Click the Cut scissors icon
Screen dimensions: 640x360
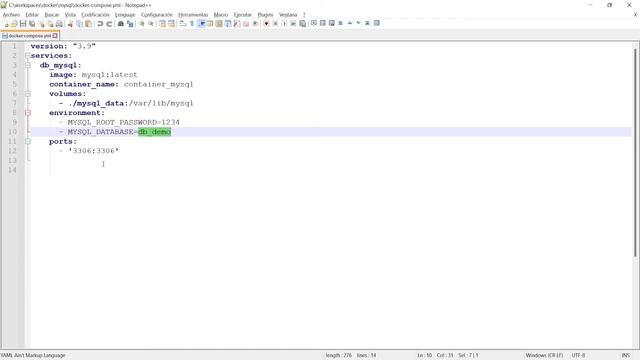click(x=70, y=24)
